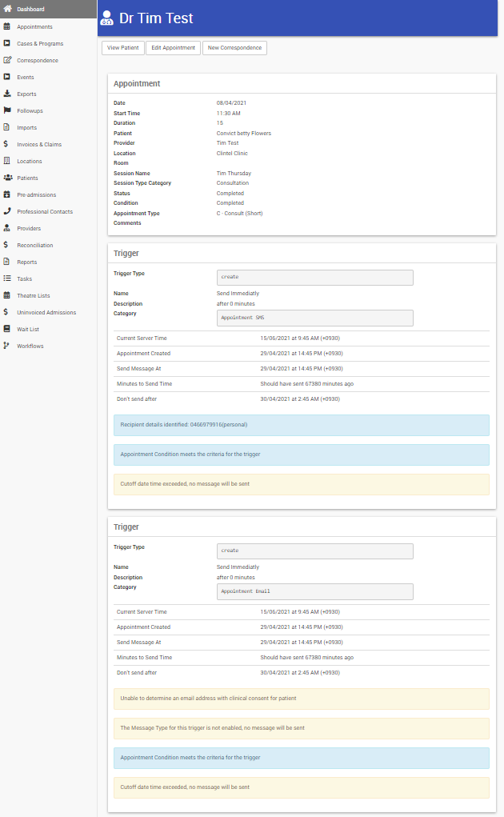This screenshot has width=504, height=817.
Task: Open the Patients menu entry
Action: (x=27, y=178)
